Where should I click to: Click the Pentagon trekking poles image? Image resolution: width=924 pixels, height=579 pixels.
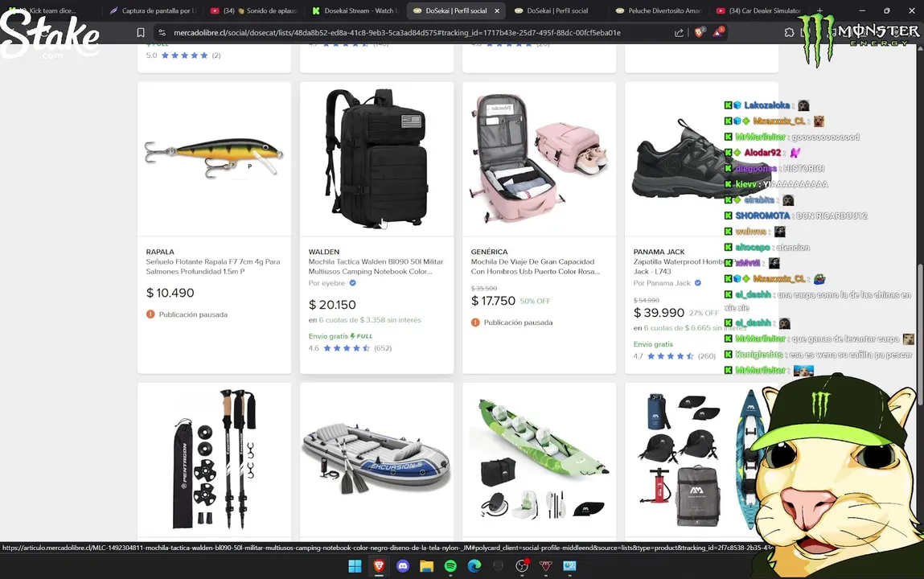tap(214, 459)
